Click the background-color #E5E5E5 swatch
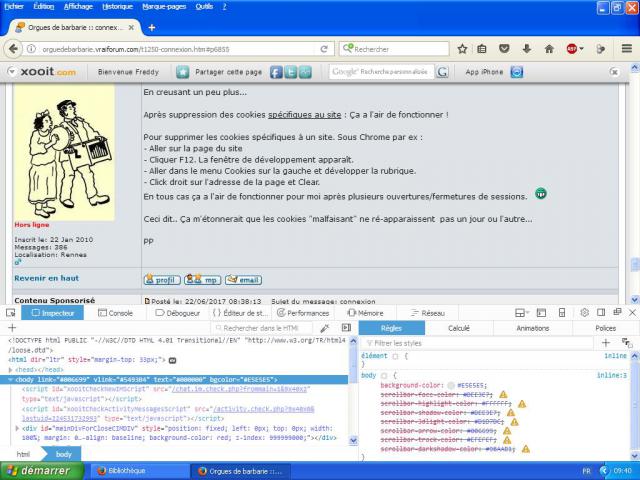640x480 pixels. click(451, 385)
